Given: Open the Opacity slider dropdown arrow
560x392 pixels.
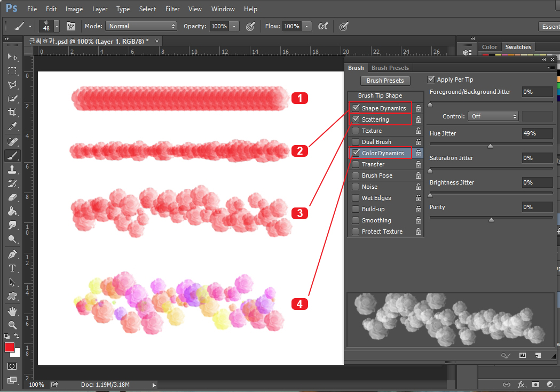Looking at the screenshot, I should click(x=234, y=26).
